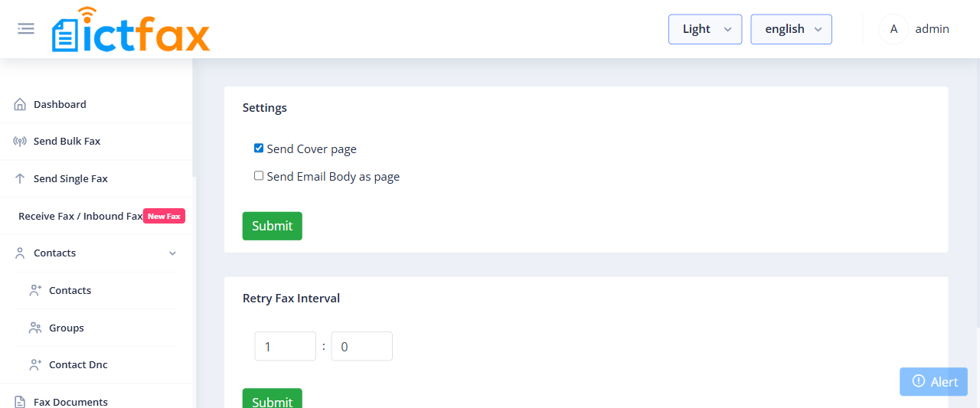Screen dimensions: 980x408
Task: Click the add-contact icon beside Contacts submenu
Action: tap(35, 291)
